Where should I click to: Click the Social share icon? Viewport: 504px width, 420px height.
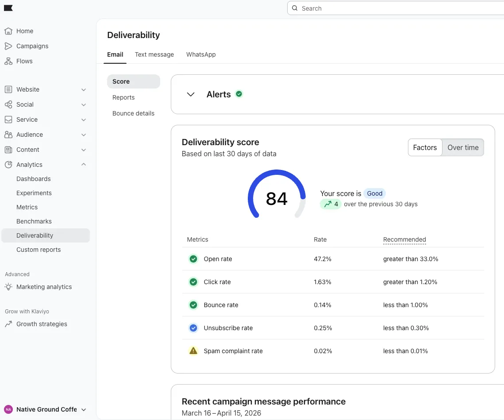(x=8, y=104)
